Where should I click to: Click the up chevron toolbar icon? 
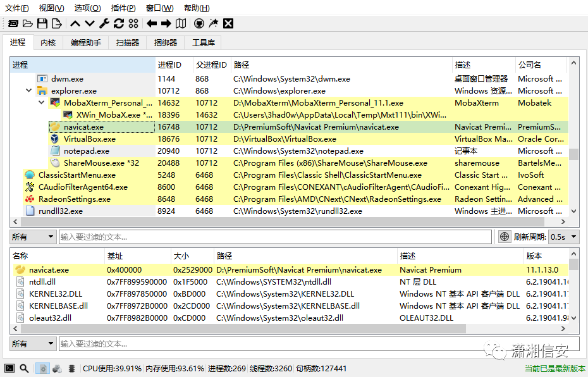pos(75,23)
